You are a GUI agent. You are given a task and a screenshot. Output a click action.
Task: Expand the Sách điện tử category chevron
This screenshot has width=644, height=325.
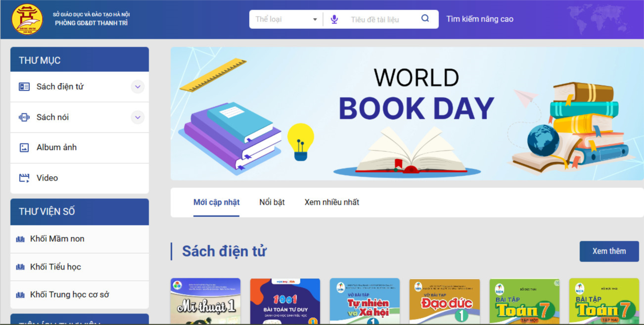138,87
